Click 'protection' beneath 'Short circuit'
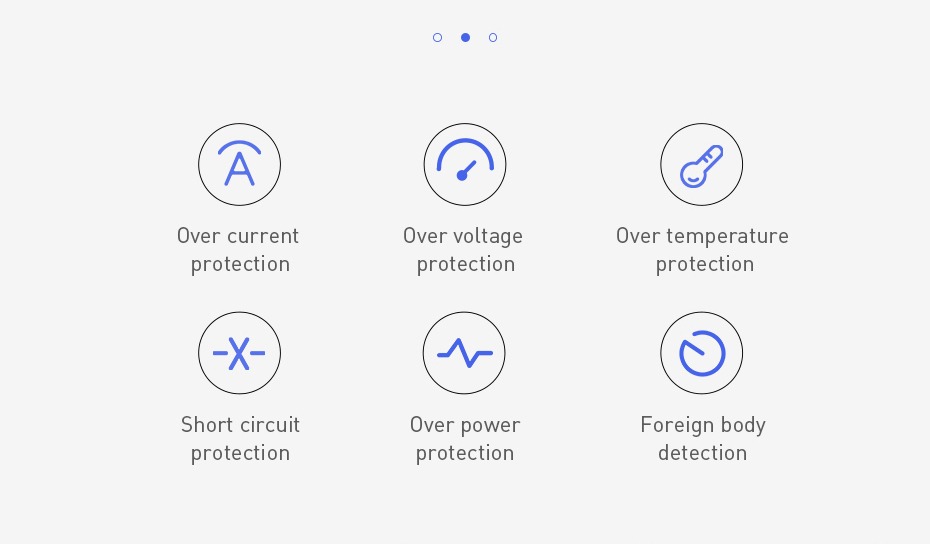Image resolution: width=930 pixels, height=544 pixels. (240, 453)
